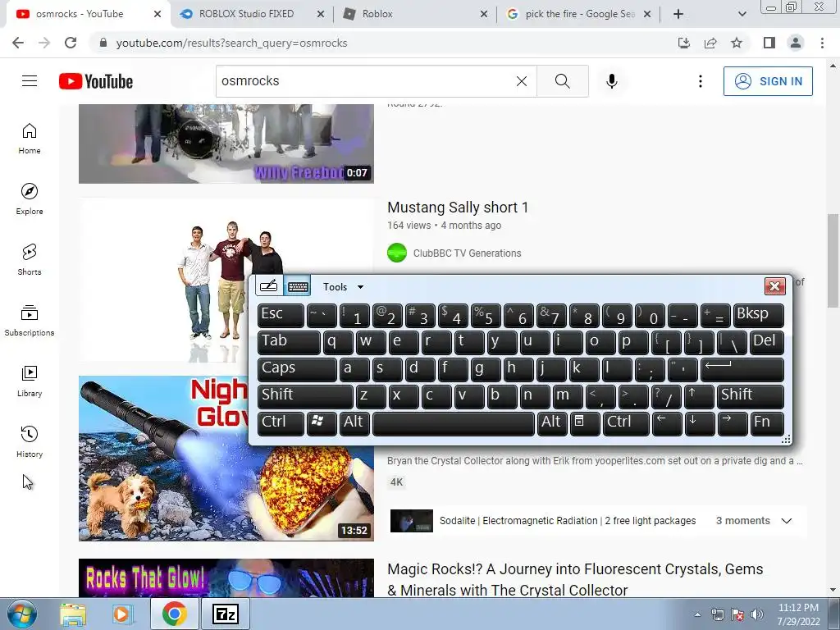Toggle the right Alt key

[552, 422]
